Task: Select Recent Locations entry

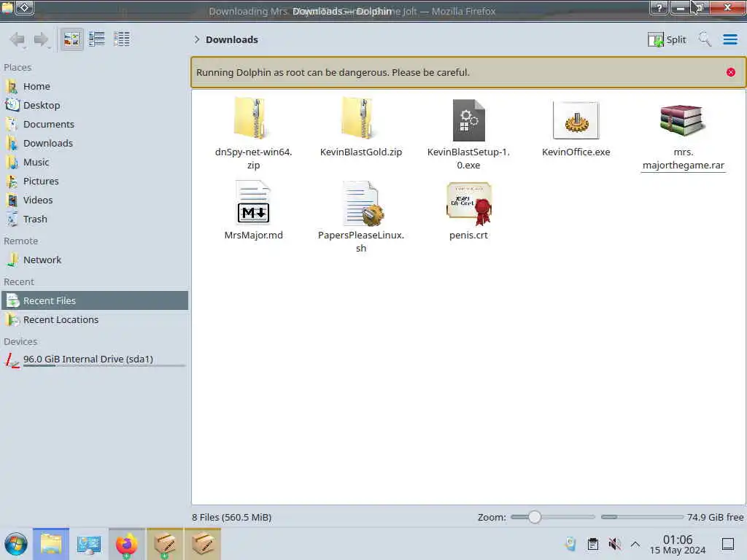Action: click(94, 319)
